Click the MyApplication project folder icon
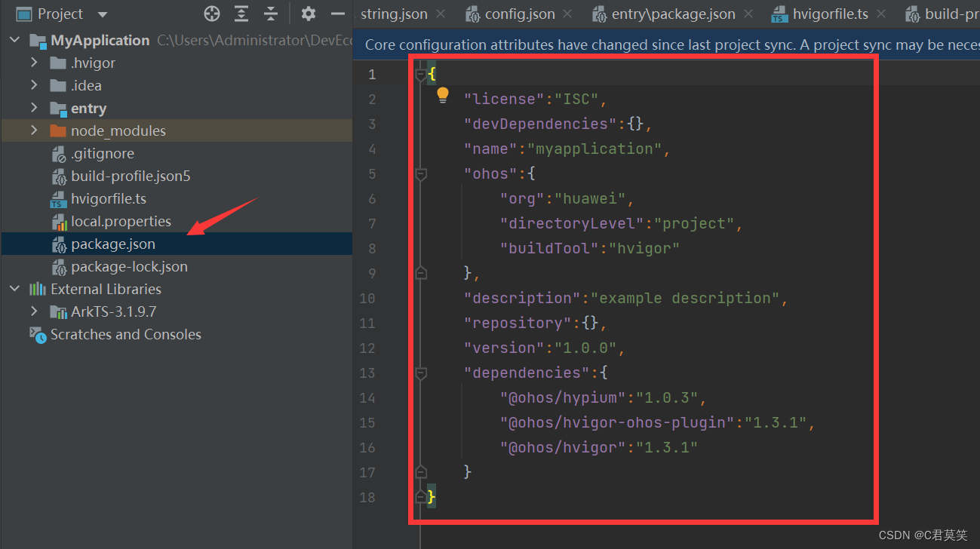 click(x=38, y=41)
